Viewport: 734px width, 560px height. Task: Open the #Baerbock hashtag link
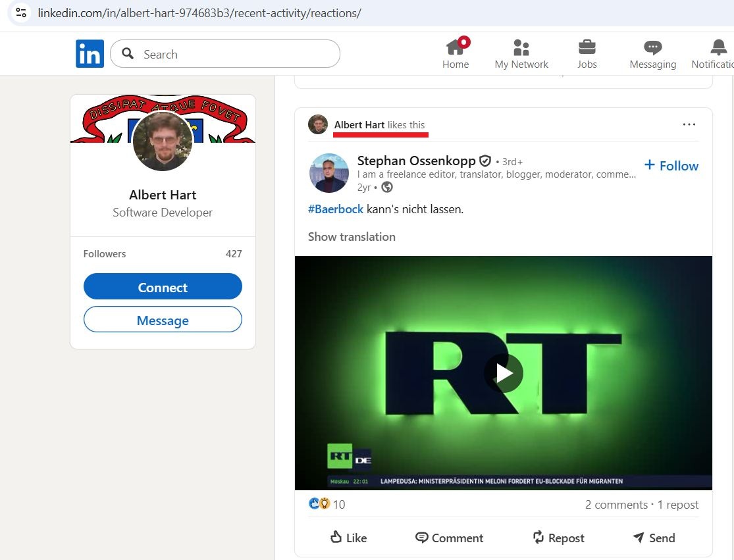336,209
